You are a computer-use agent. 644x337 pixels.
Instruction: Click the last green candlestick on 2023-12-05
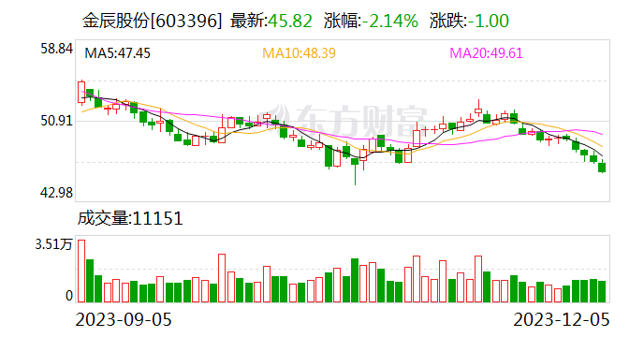click(602, 167)
